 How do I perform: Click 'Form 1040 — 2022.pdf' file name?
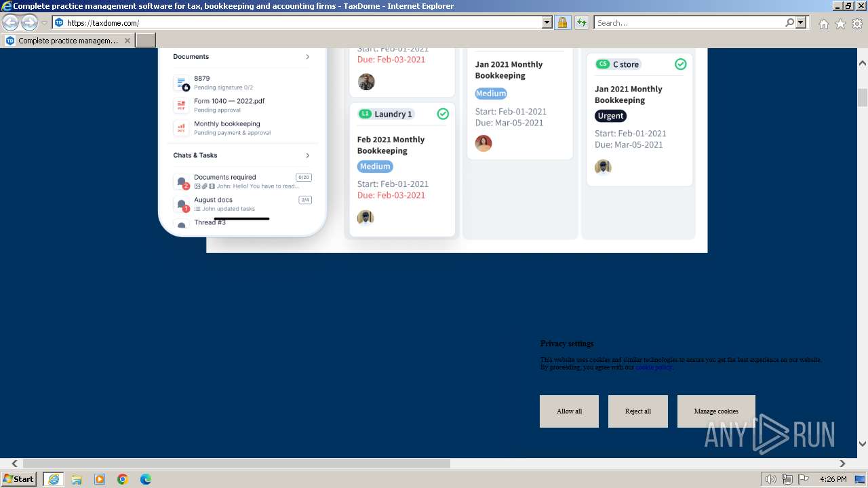click(229, 101)
